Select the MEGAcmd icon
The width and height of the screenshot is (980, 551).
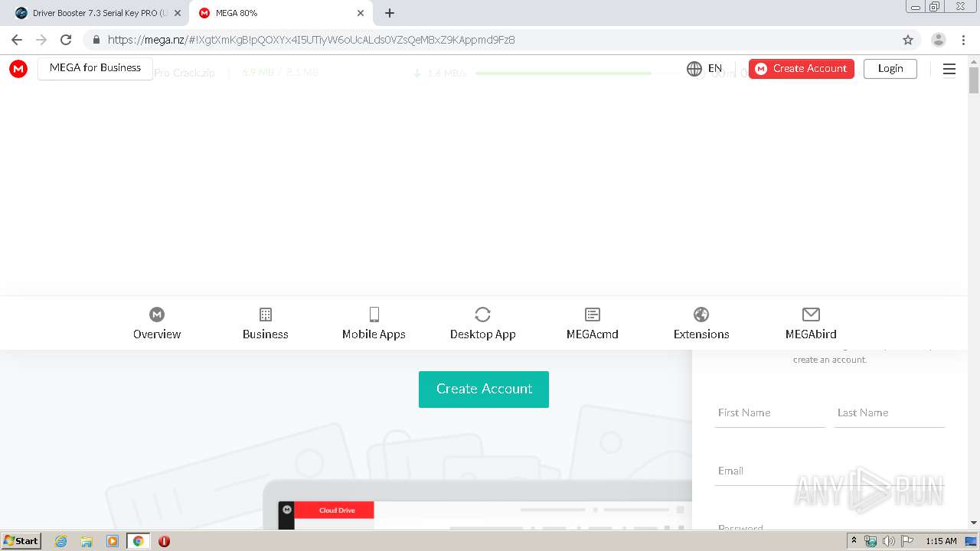(x=593, y=315)
